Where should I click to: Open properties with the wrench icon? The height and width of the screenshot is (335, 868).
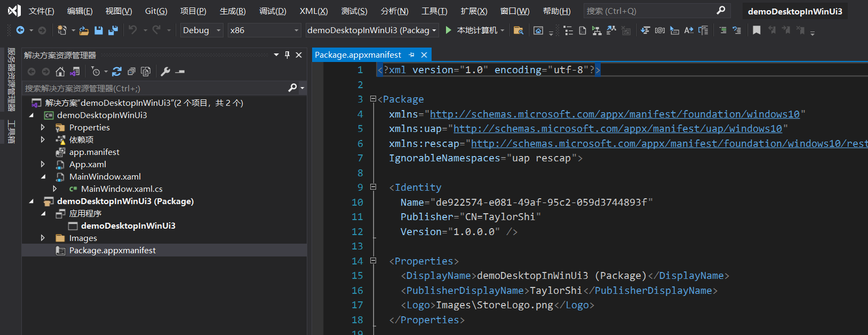(x=165, y=72)
